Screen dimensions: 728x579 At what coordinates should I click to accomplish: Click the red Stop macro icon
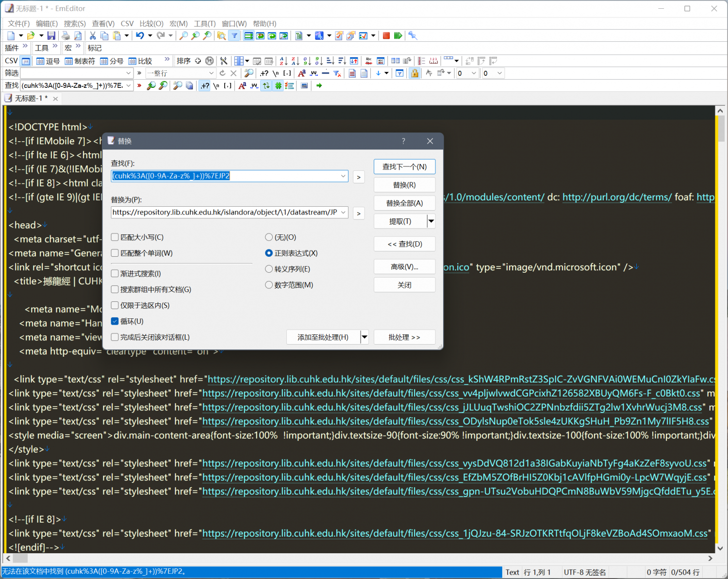pos(386,35)
